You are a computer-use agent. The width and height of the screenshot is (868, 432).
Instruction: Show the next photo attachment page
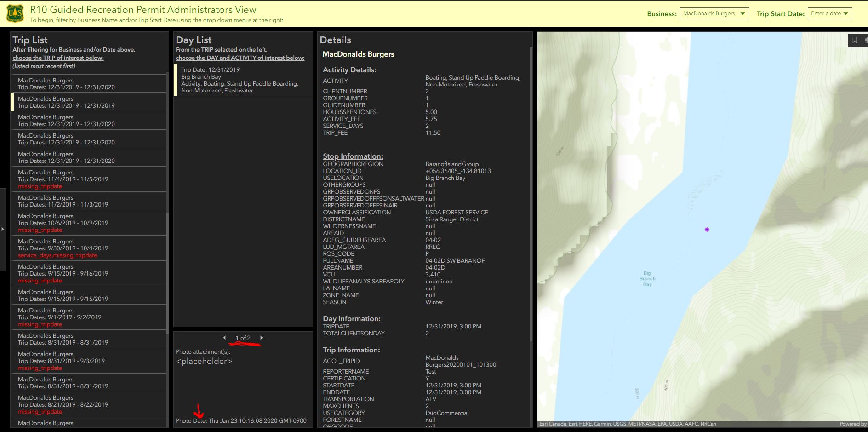[262, 337]
